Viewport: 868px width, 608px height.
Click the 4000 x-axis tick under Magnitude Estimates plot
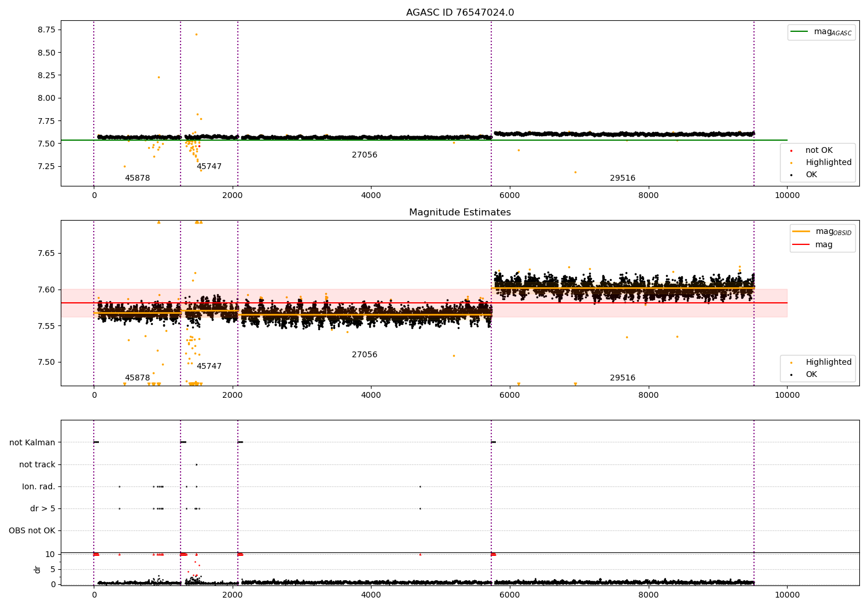[x=371, y=395]
